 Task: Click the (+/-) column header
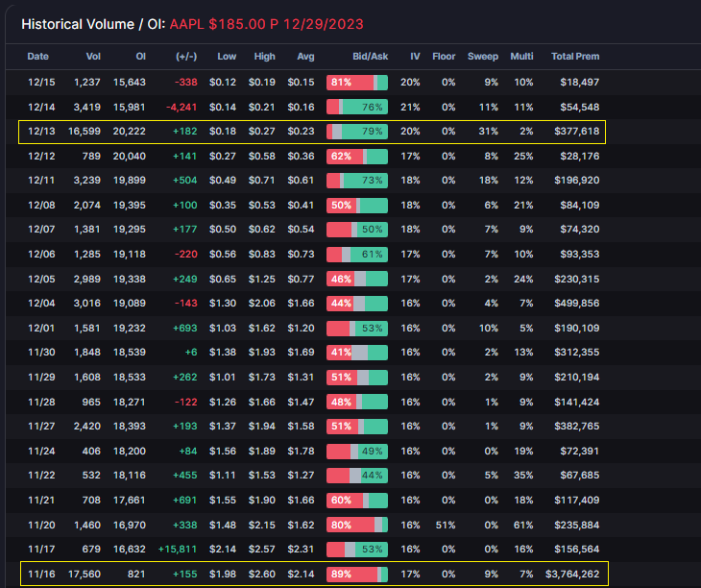point(186,57)
